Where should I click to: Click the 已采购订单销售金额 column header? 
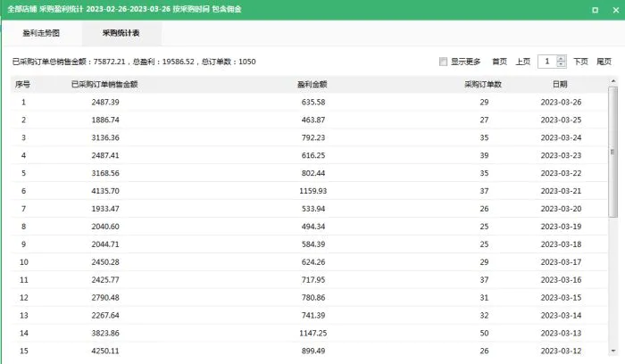(104, 84)
